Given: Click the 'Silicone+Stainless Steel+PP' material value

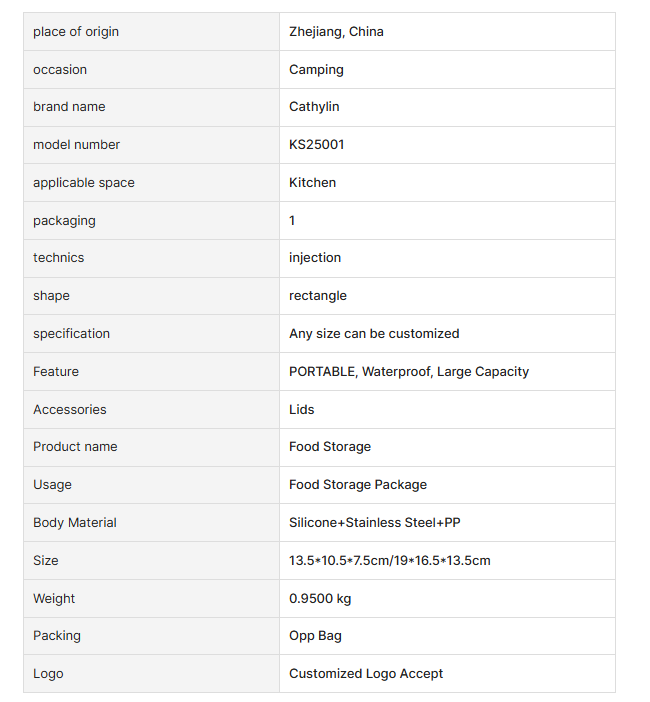Looking at the screenshot, I should [x=375, y=523].
